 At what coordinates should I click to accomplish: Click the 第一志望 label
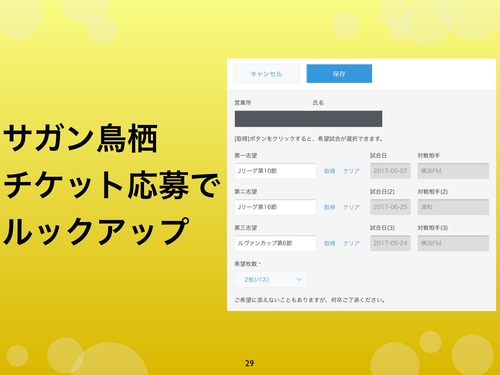click(x=246, y=155)
